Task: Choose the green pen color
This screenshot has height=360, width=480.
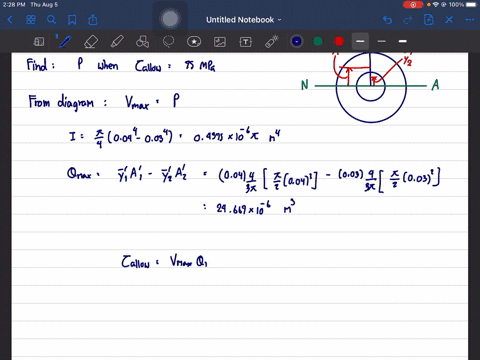Action: point(318,41)
